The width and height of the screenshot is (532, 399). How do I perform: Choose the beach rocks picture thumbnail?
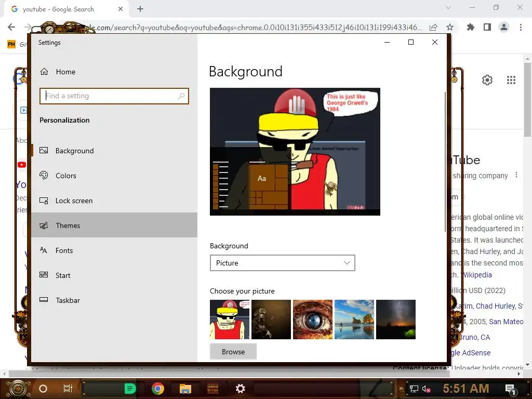coord(354,320)
